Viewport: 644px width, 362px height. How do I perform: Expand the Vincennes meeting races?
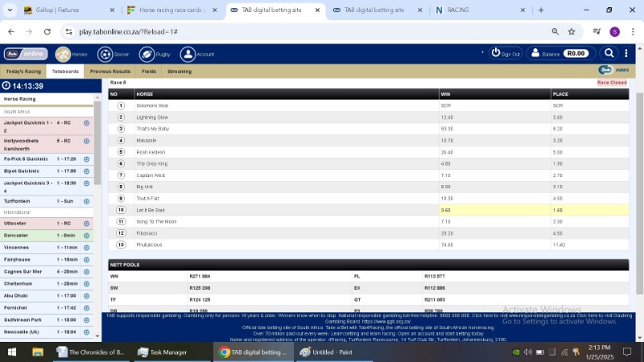point(86,247)
